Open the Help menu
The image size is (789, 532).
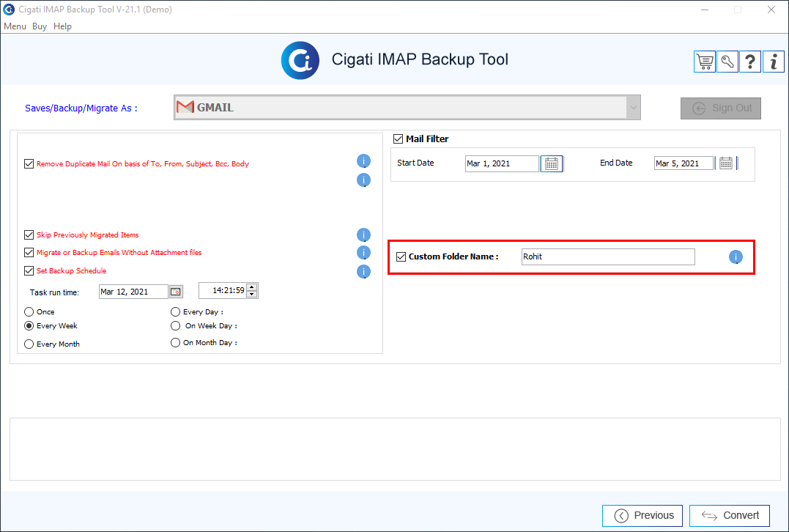(x=62, y=26)
